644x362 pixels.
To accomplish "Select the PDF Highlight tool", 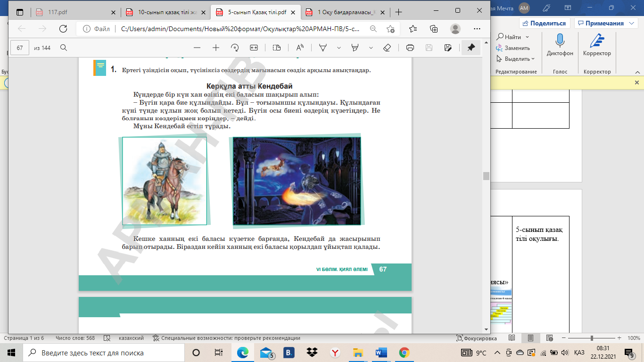I will pos(355,48).
